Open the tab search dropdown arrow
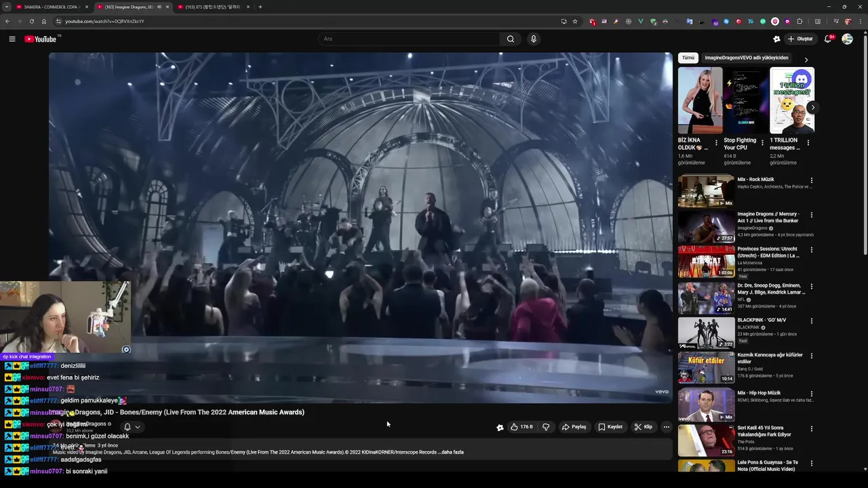The image size is (868, 488). (6, 7)
